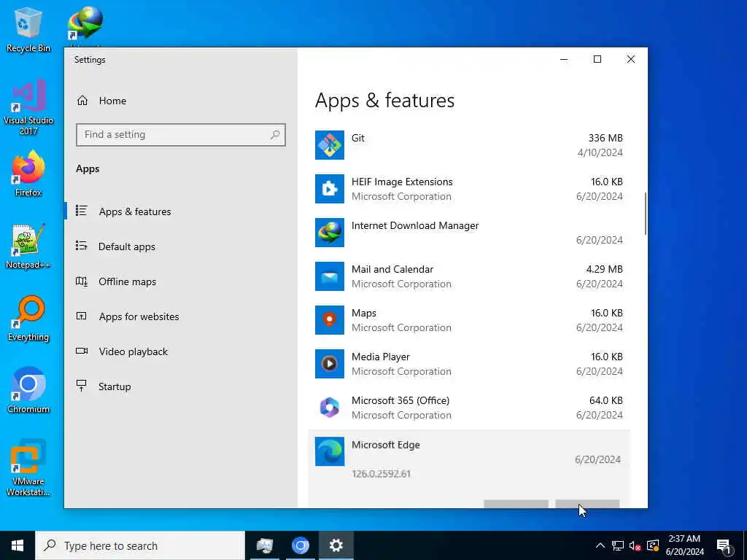Click the Home house icon

(x=82, y=101)
